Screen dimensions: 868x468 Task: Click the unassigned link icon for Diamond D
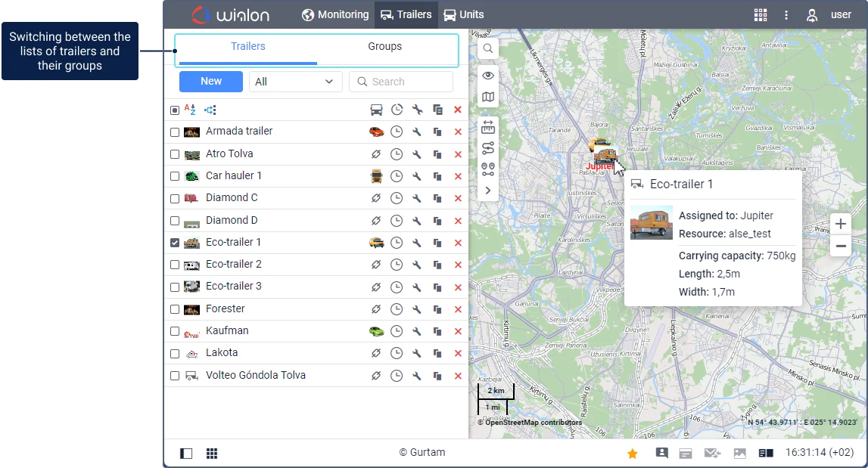pyautogui.click(x=376, y=221)
